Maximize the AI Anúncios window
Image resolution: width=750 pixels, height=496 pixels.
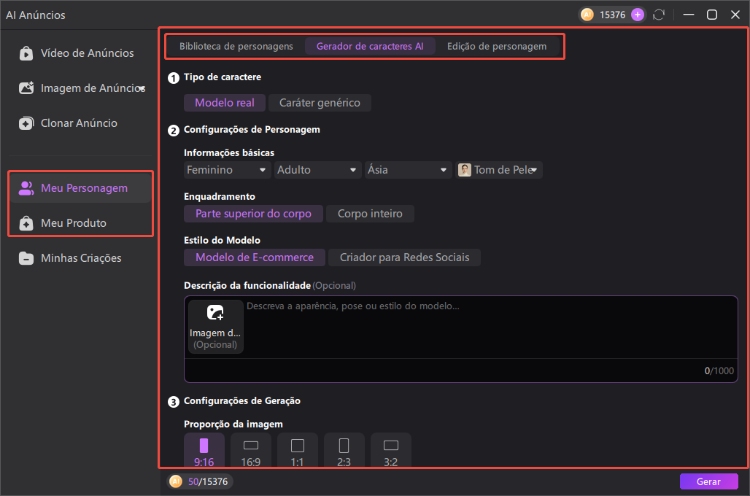[x=712, y=15]
